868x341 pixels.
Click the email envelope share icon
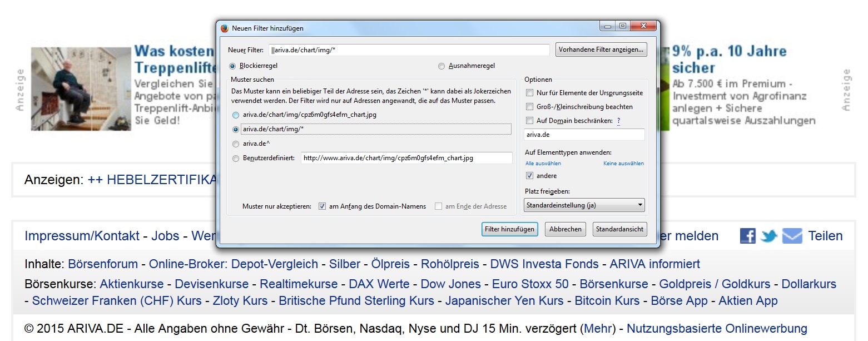coord(792,236)
